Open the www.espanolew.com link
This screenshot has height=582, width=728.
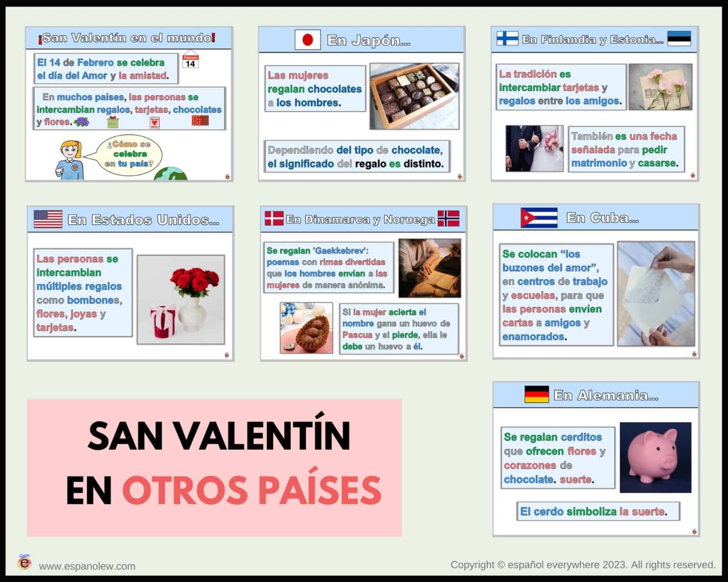[88, 566]
